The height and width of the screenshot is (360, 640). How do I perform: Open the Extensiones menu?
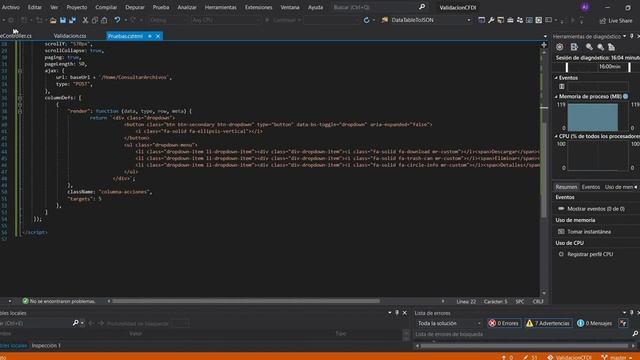tap(258, 7)
